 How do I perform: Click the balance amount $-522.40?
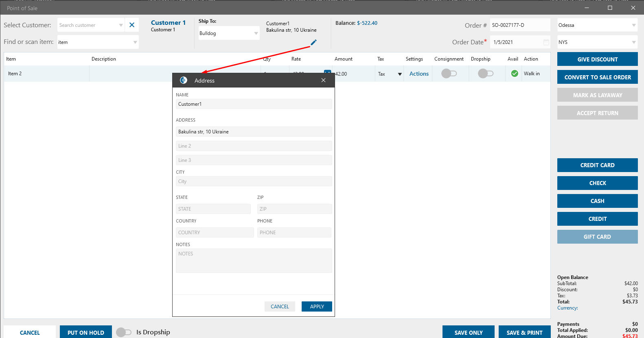click(367, 23)
